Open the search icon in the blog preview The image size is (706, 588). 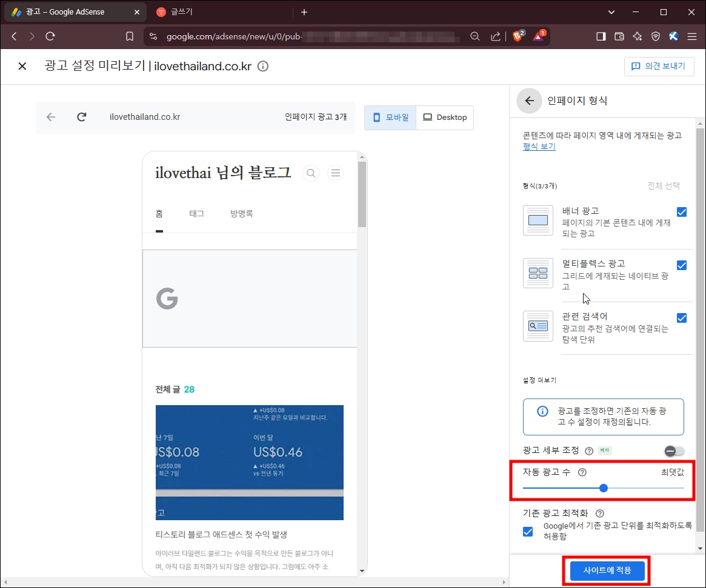[311, 173]
